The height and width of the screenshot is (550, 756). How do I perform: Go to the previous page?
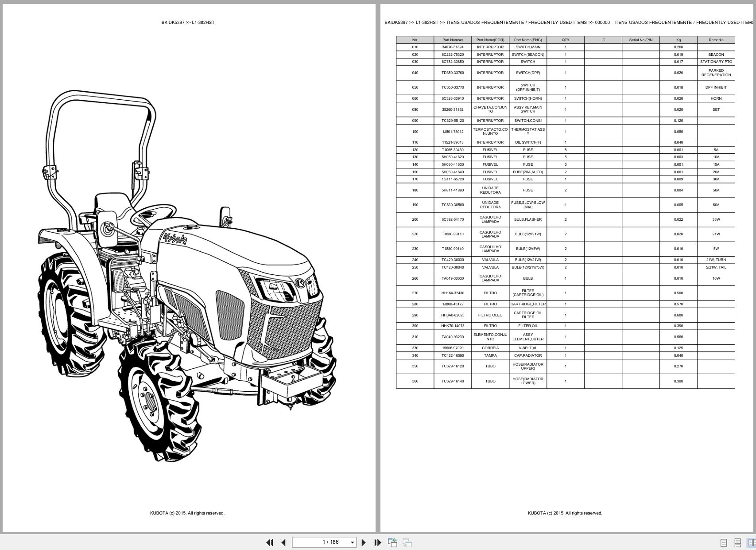(x=283, y=542)
